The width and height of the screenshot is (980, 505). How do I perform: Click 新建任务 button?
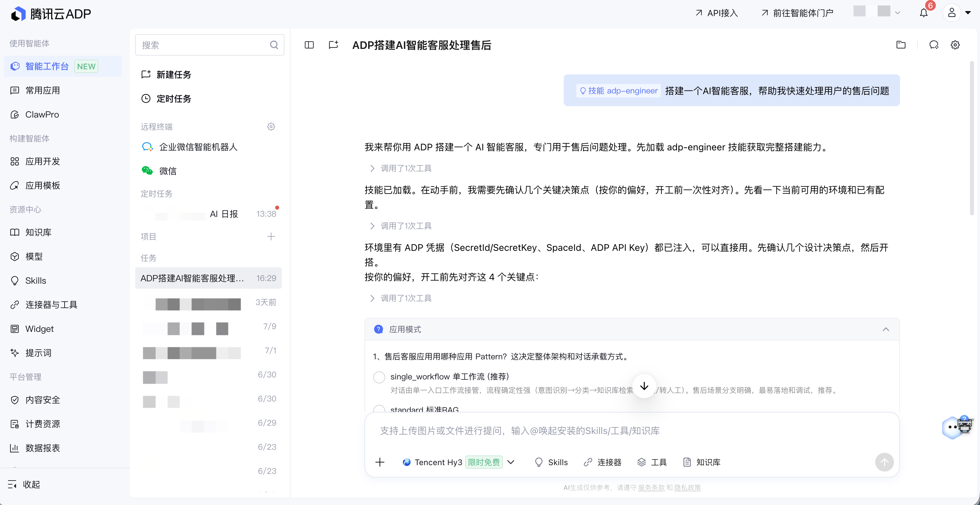166,75
